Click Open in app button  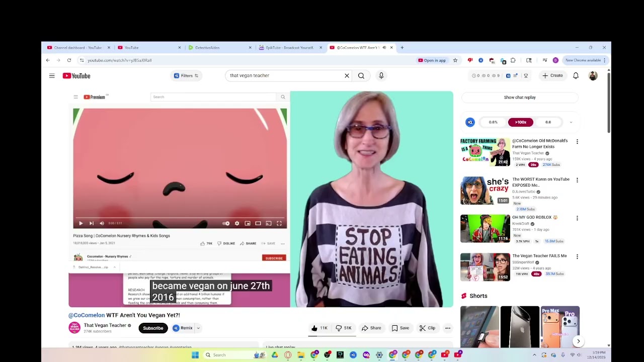(x=432, y=60)
